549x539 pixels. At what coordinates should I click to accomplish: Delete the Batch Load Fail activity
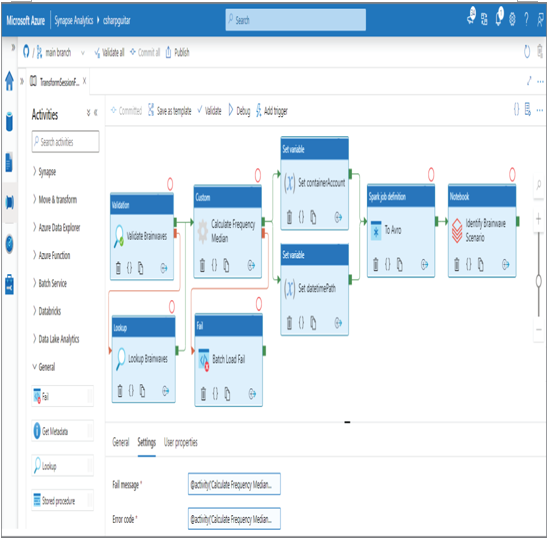click(203, 393)
